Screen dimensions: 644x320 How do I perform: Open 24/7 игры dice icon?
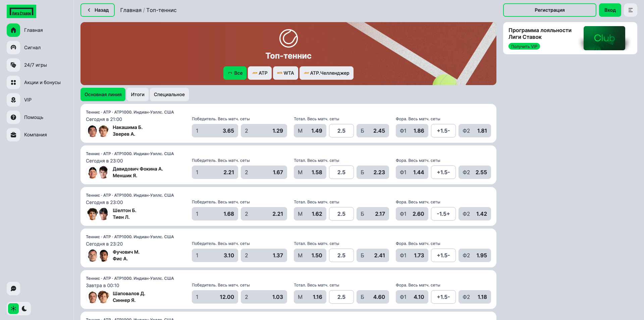pos(13,65)
